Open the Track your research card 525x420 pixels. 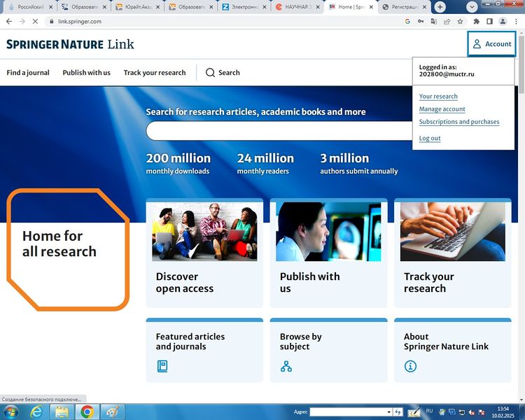[453, 253]
